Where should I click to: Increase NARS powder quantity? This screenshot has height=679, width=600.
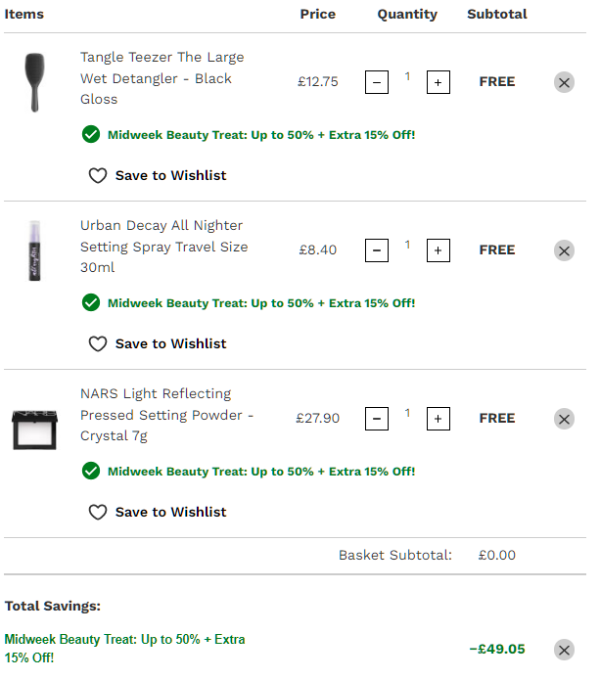point(437,418)
